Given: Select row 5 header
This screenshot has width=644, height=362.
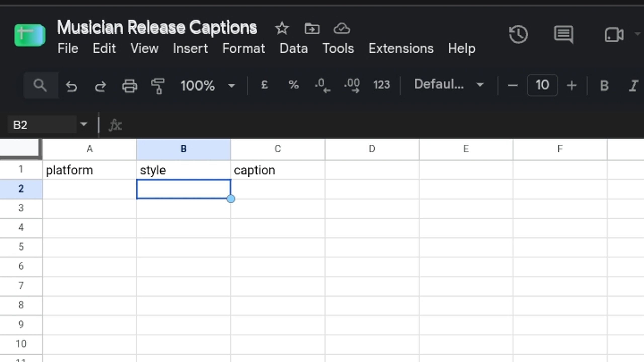Looking at the screenshot, I should click(21, 247).
